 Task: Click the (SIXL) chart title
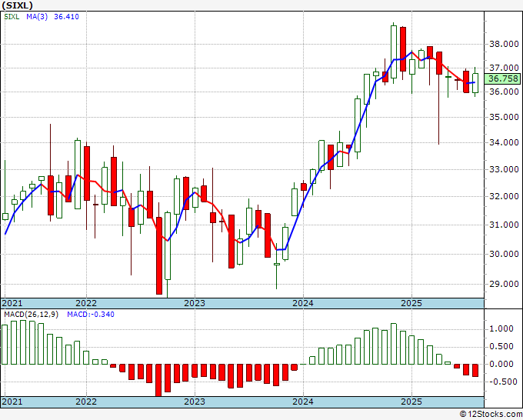pos(17,5)
